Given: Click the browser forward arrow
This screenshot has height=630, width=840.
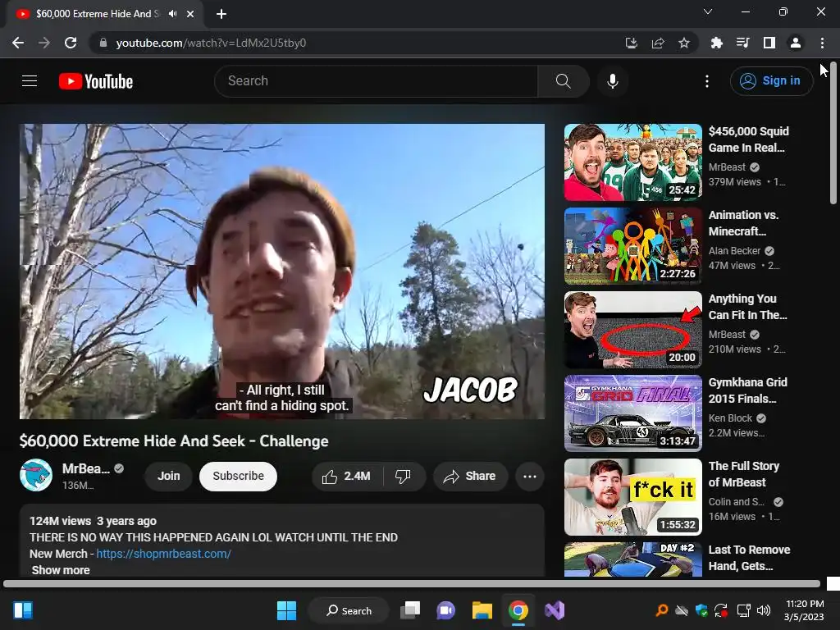Looking at the screenshot, I should click(44, 43).
